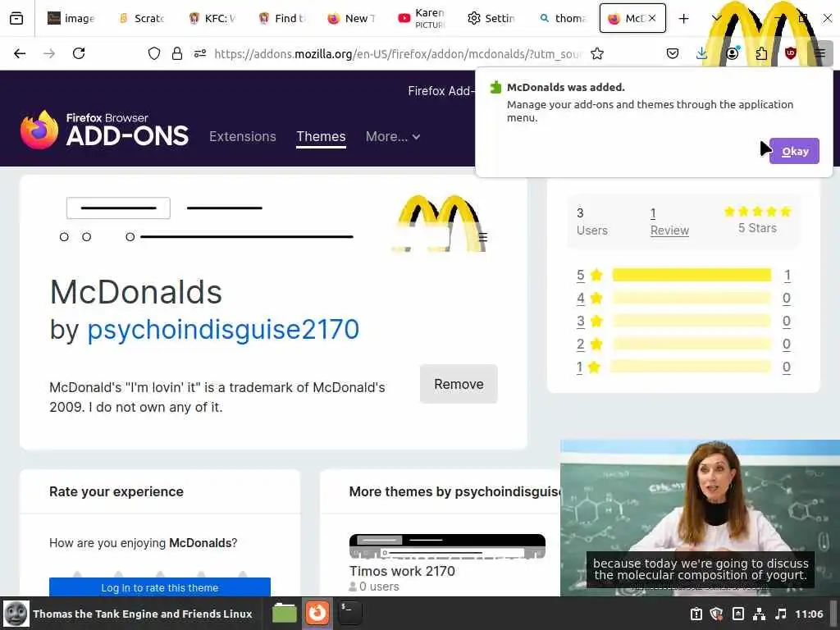Click the Firefox Browser ADD-ONS logo
Image resolution: width=840 pixels, height=630 pixels.
104,130
